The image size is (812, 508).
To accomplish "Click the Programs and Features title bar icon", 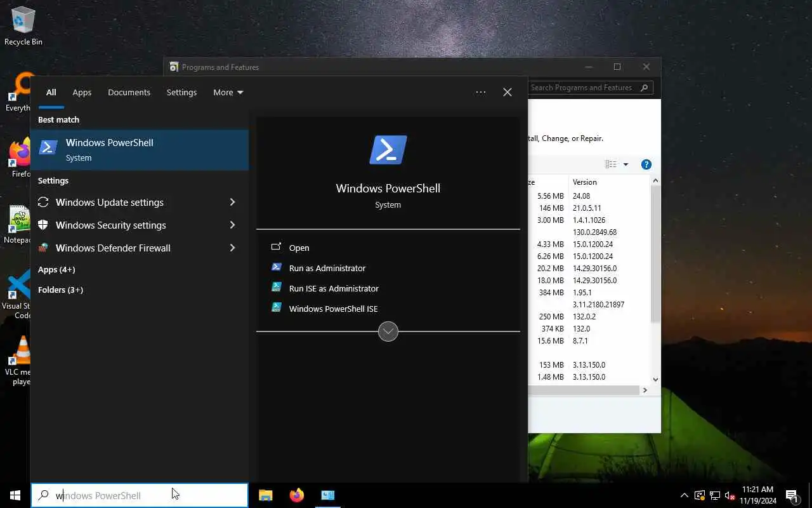I will [174, 67].
